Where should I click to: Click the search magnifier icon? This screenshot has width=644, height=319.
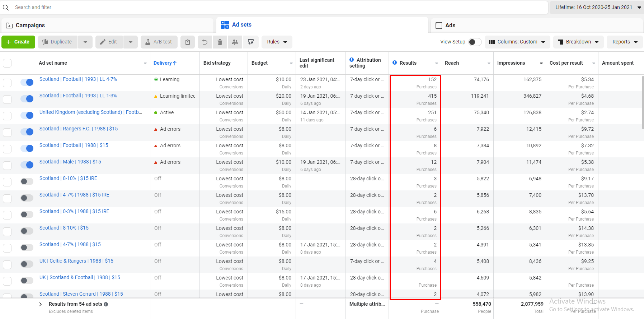6,8
